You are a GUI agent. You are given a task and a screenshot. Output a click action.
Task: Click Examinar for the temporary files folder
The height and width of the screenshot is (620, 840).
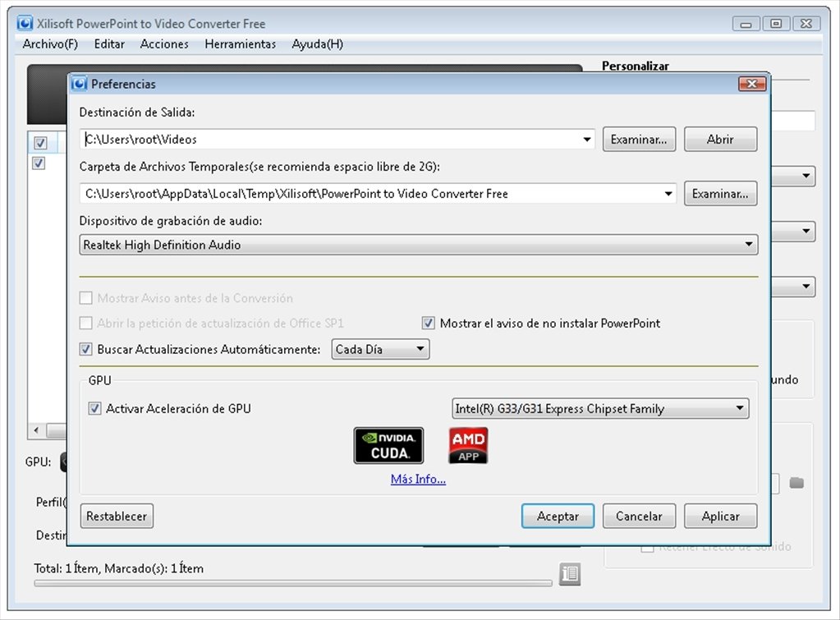pyautogui.click(x=721, y=194)
